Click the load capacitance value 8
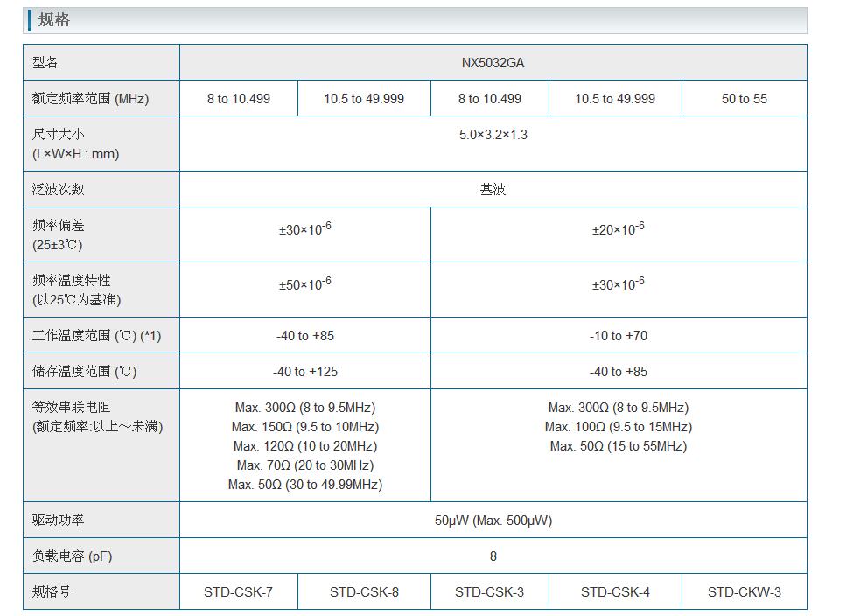The width and height of the screenshot is (846, 616). pyautogui.click(x=493, y=556)
